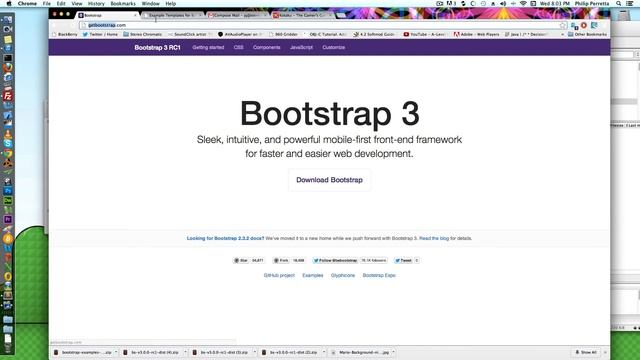Open the GitHub project link
640x360 pixels.
[279, 276]
